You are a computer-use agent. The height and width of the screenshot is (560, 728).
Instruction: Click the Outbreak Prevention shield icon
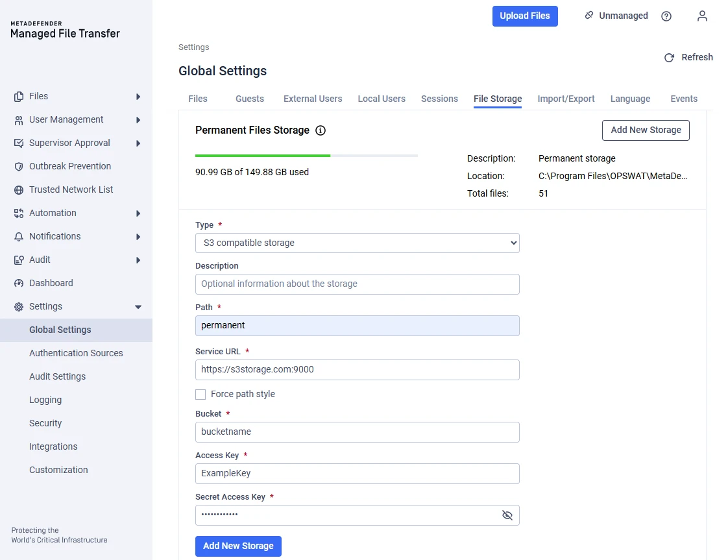click(19, 167)
